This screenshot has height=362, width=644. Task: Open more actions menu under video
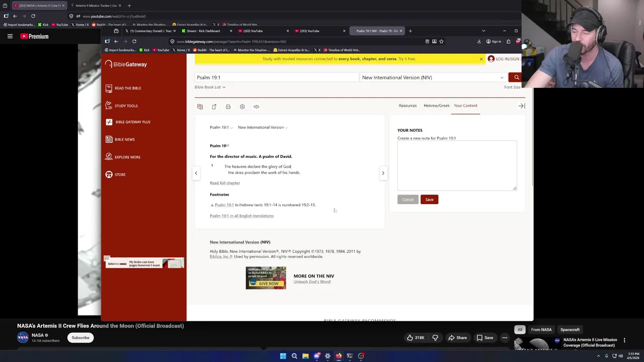[x=505, y=337]
